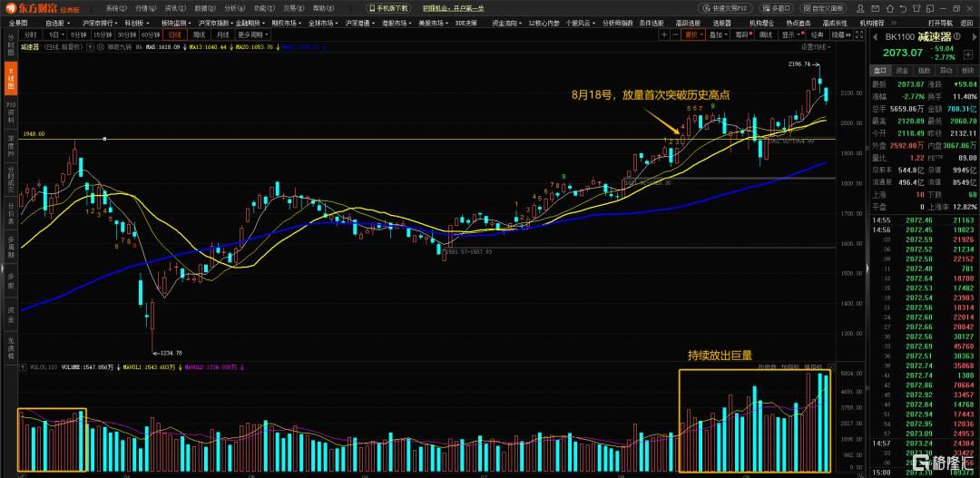Toggle 筹码 chip distribution display

pos(742,34)
